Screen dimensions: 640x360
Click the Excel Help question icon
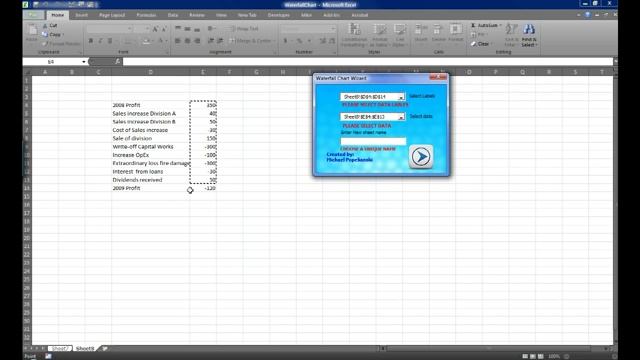pyautogui.click(x=587, y=15)
